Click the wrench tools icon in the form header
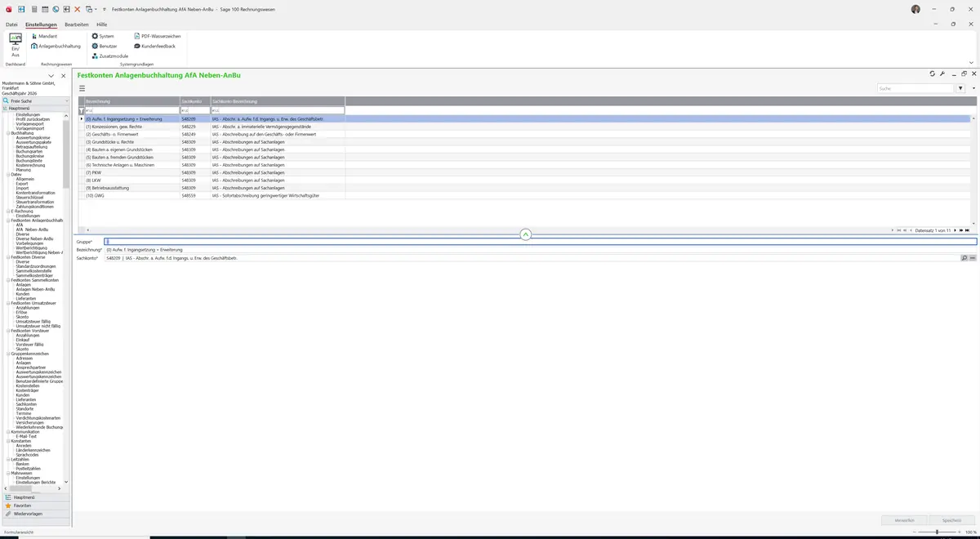The width and height of the screenshot is (980, 539). coord(943,73)
